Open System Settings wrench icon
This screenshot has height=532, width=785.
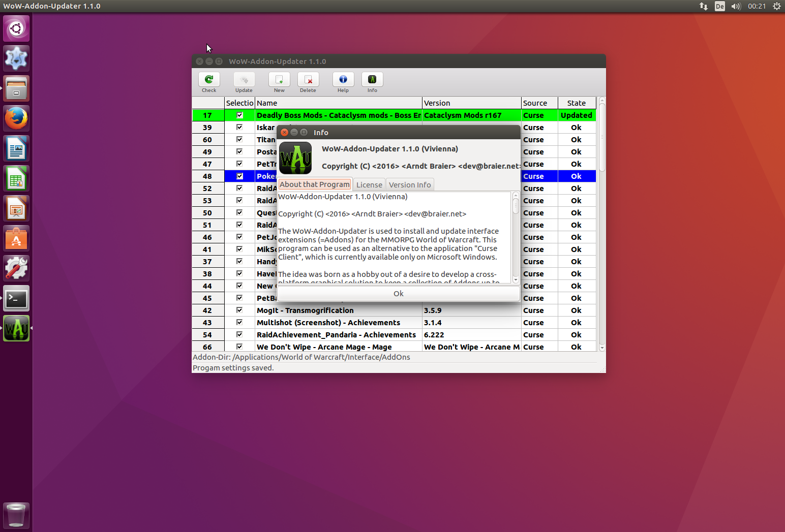click(16, 269)
